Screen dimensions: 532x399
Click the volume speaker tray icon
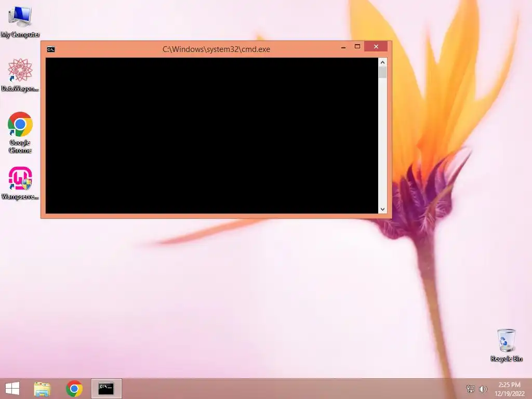tap(483, 389)
